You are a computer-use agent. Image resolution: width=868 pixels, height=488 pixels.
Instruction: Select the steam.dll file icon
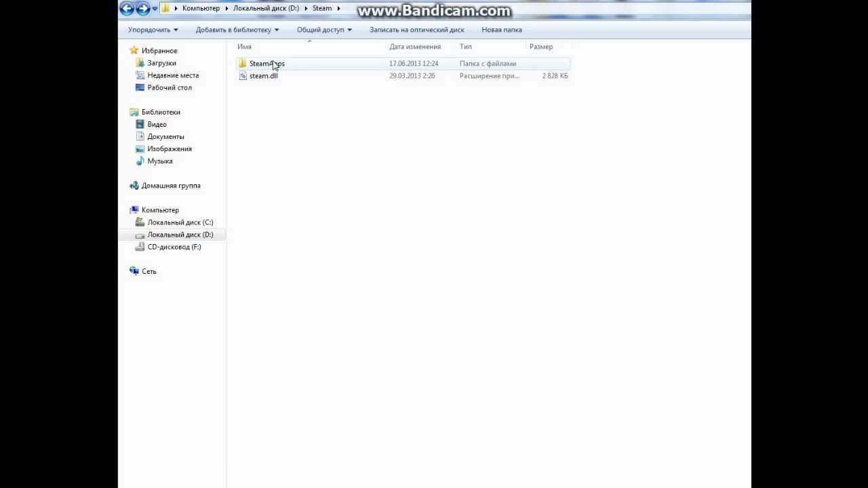click(x=243, y=76)
